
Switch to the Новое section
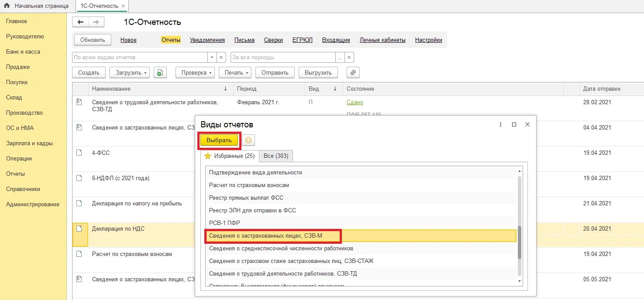coord(128,40)
